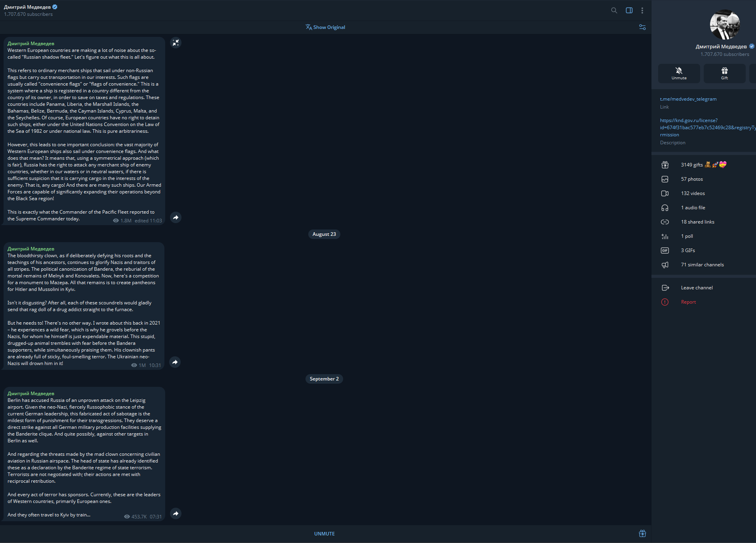
Task: Click the verified badge in chat header
Action: pyautogui.click(x=55, y=7)
